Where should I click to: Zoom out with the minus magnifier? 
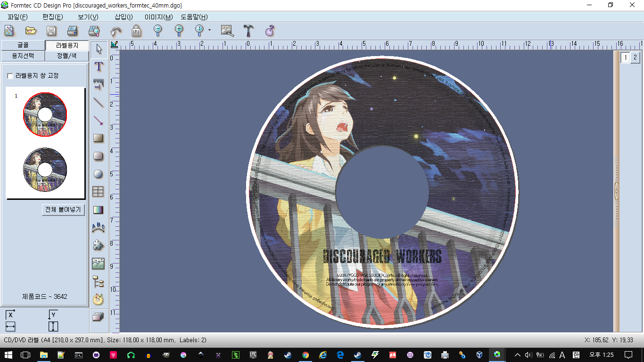coord(158,31)
